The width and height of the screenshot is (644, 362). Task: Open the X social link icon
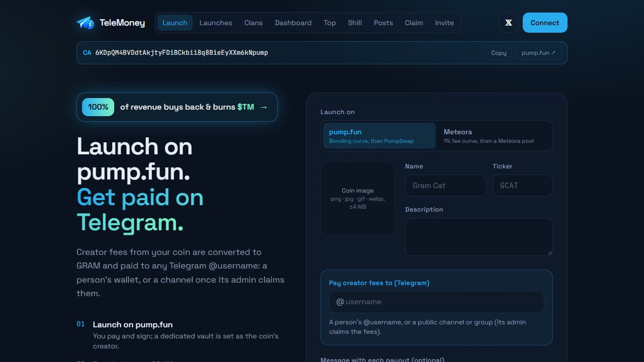[x=509, y=23]
